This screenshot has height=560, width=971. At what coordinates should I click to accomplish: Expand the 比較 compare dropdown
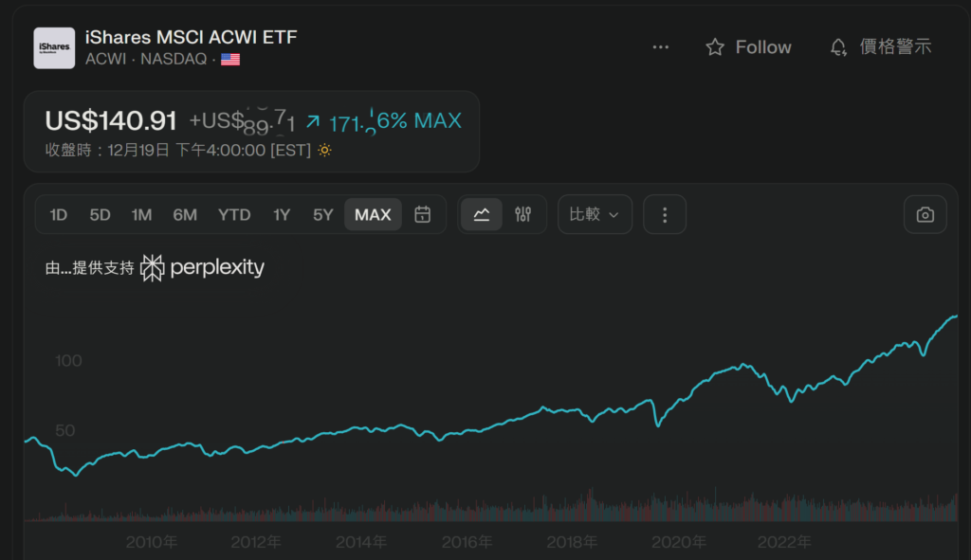pos(595,215)
